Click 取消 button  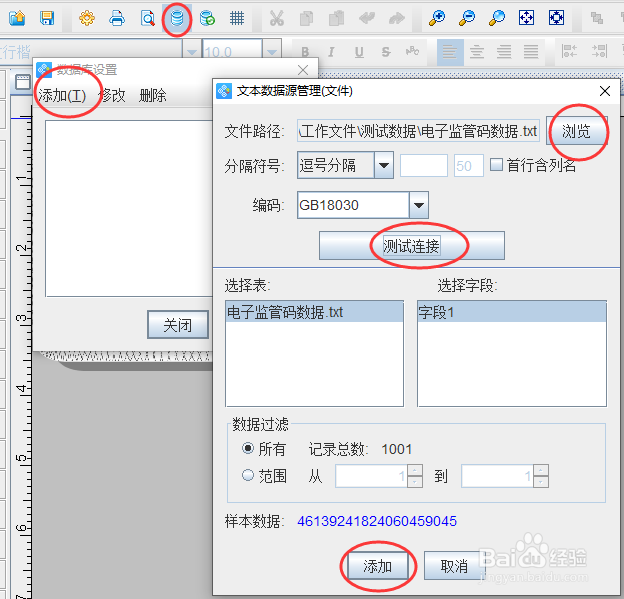coord(454,566)
